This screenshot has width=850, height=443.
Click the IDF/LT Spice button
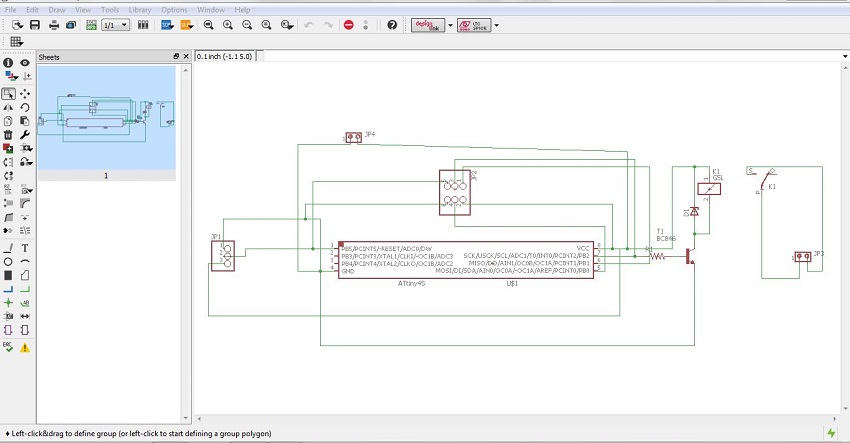tap(474, 25)
